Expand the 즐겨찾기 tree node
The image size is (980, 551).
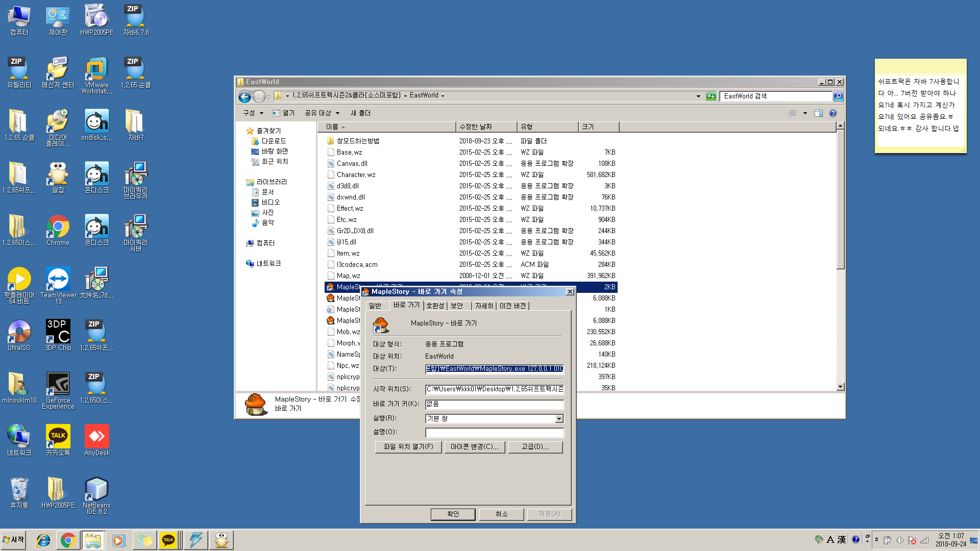pos(264,131)
